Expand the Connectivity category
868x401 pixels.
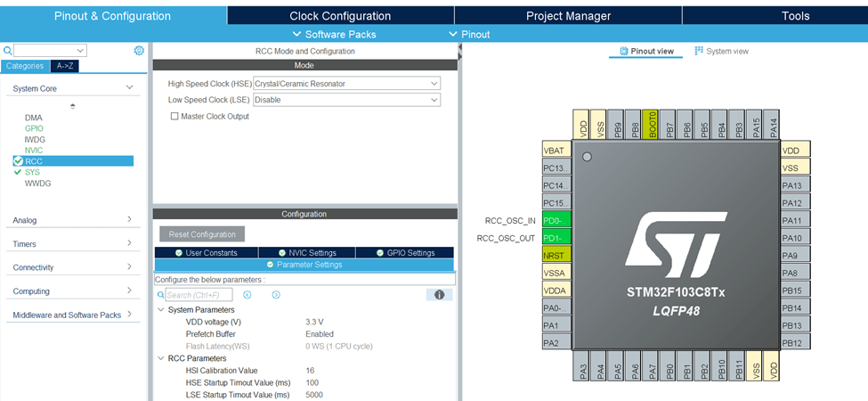click(x=71, y=267)
